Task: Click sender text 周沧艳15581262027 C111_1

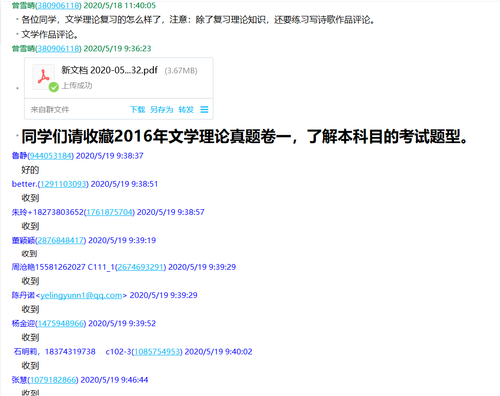Action: [63, 267]
